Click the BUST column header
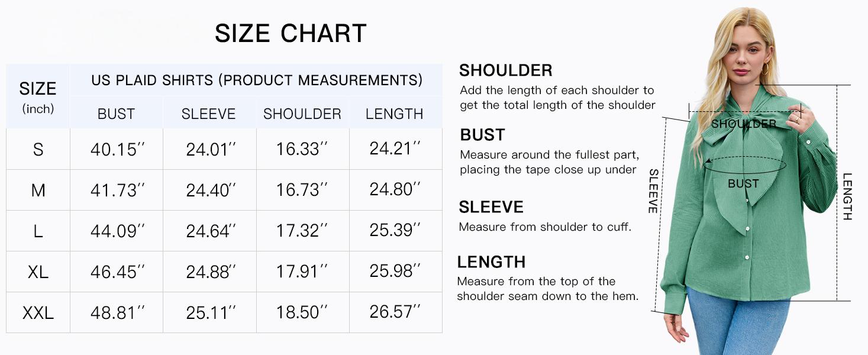The height and width of the screenshot is (355, 868). pyautogui.click(x=116, y=114)
